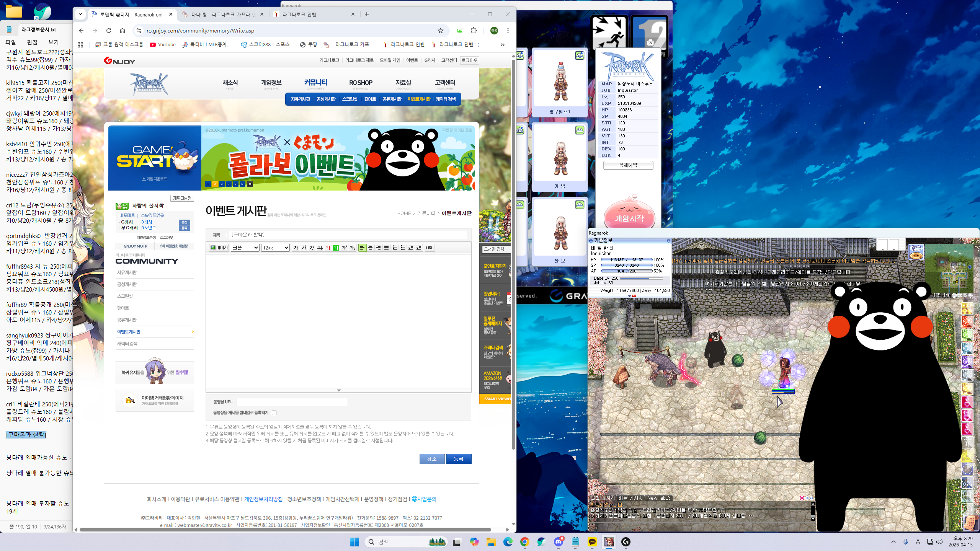The width and height of the screenshot is (980, 551).
Task: Toggle green text background highlight button
Action: coord(336,248)
